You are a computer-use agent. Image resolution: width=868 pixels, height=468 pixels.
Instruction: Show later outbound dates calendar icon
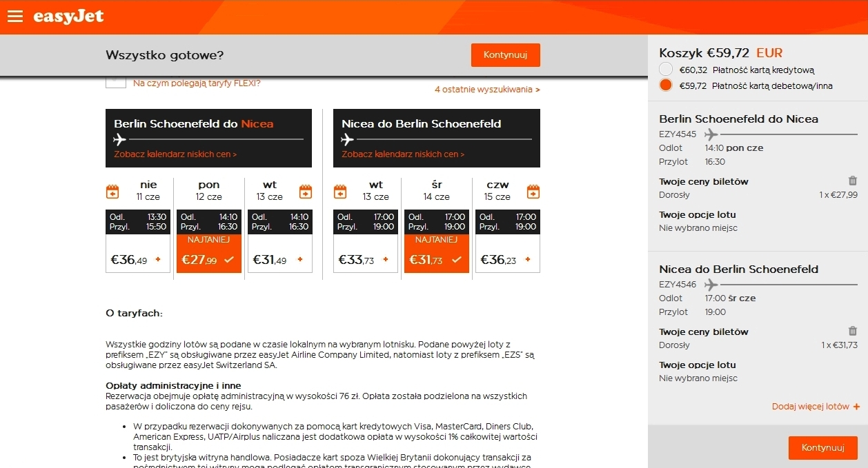pos(306,191)
